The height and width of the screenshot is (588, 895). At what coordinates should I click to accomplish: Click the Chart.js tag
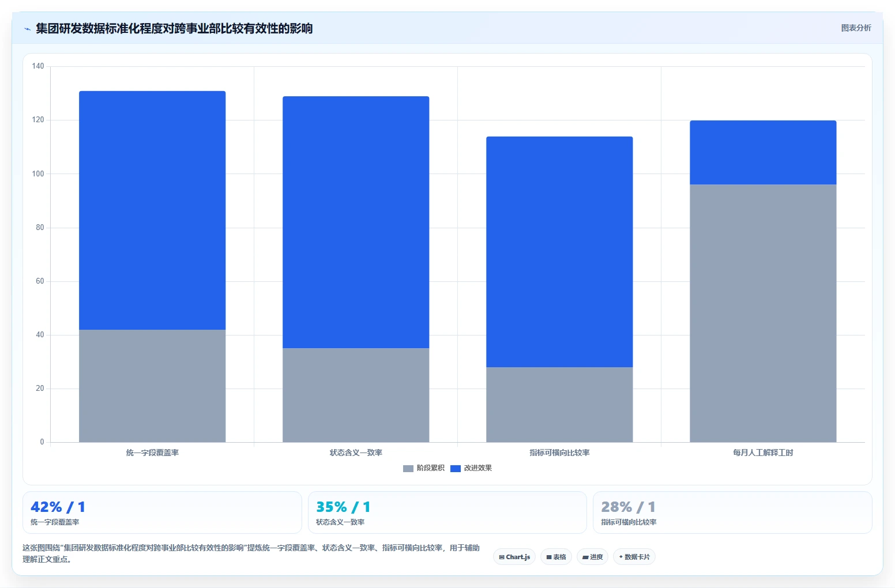[514, 557]
